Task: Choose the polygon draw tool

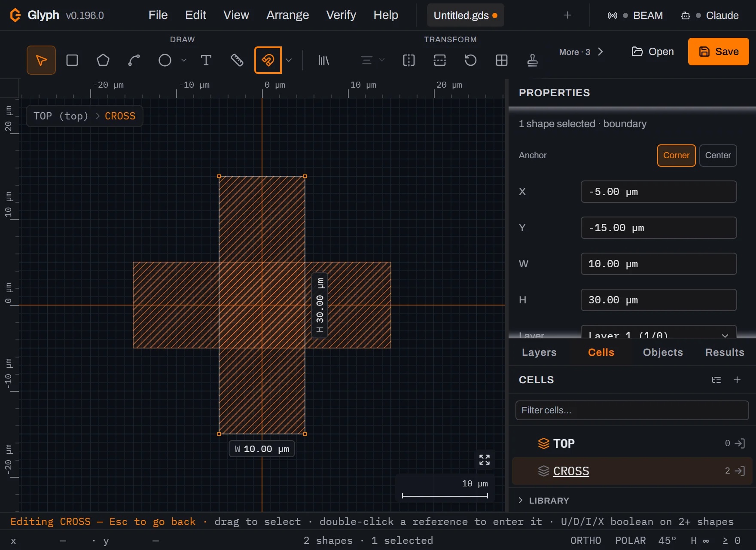Action: (103, 60)
